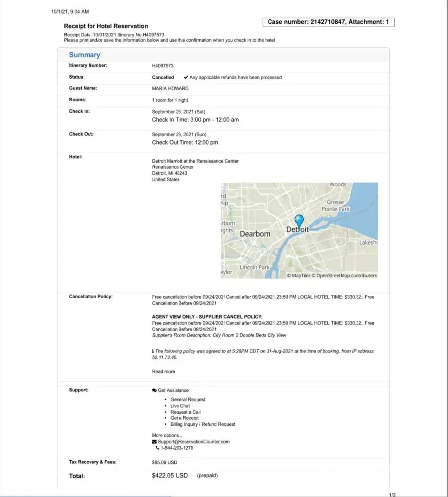Click the '1 room for 1 night' text
This screenshot has height=497, width=448.
[x=170, y=100]
